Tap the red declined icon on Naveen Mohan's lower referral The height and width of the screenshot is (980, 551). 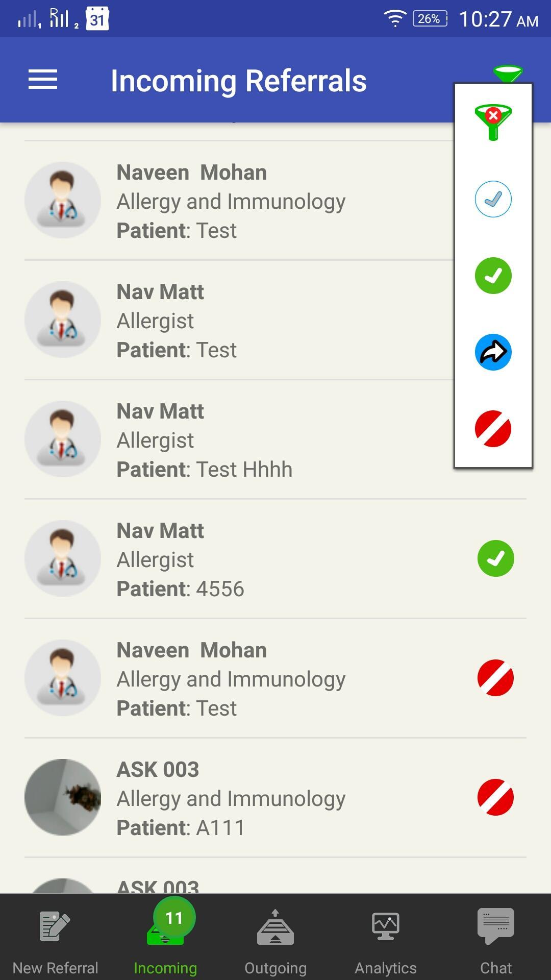pyautogui.click(x=495, y=678)
